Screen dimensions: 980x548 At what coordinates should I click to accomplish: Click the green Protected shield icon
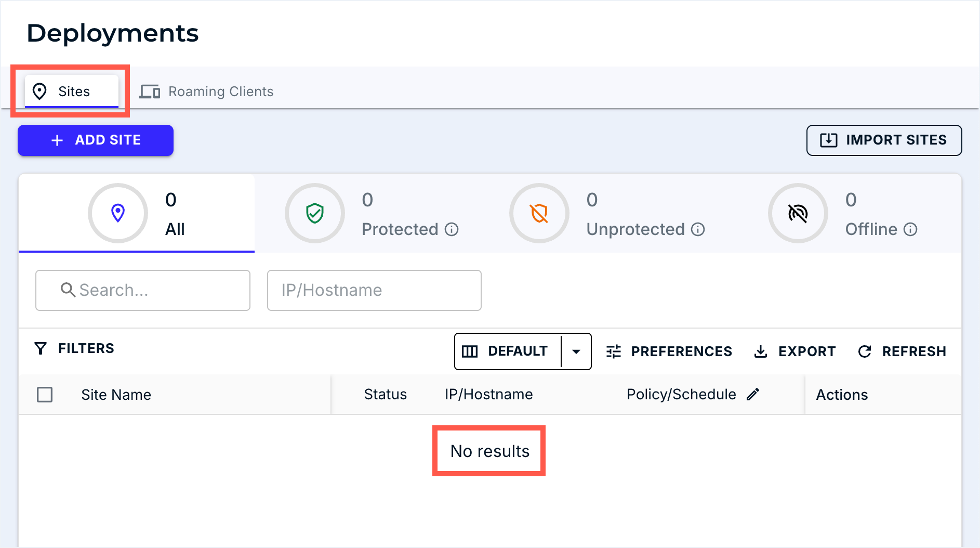coord(315,213)
